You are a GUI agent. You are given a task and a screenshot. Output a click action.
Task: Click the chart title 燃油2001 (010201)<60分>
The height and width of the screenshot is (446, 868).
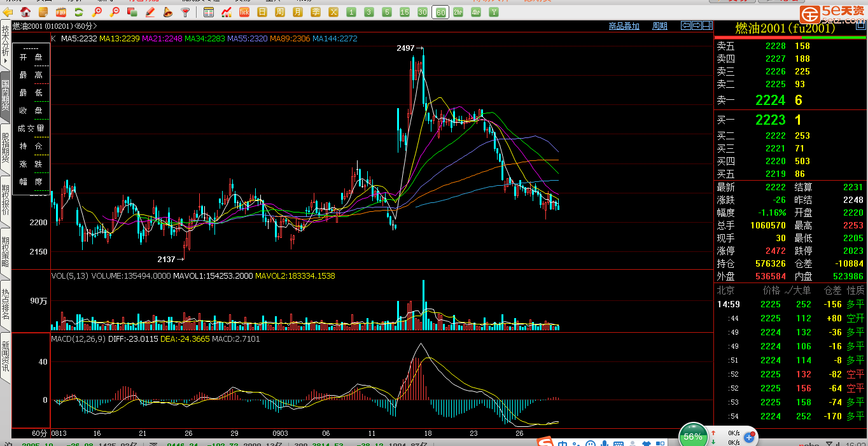point(55,26)
